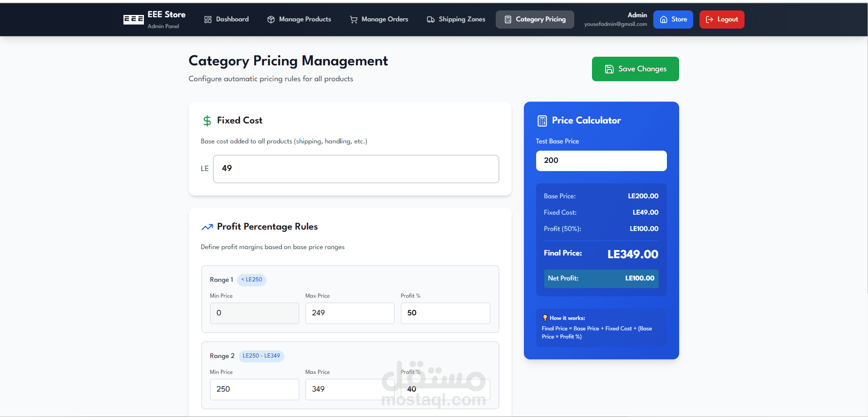Click the Manage Products box icon
This screenshot has height=417, width=868.
point(271,20)
